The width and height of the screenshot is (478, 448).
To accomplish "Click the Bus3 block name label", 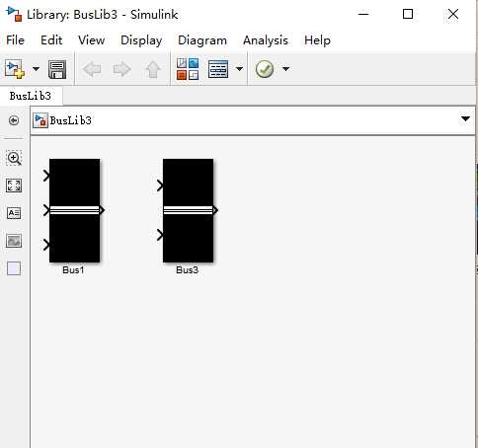I will click(x=188, y=270).
